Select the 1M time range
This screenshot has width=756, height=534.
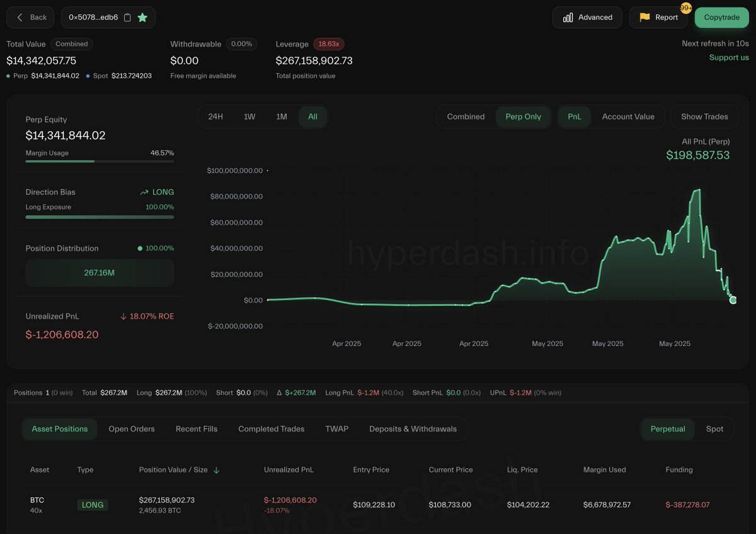click(282, 117)
